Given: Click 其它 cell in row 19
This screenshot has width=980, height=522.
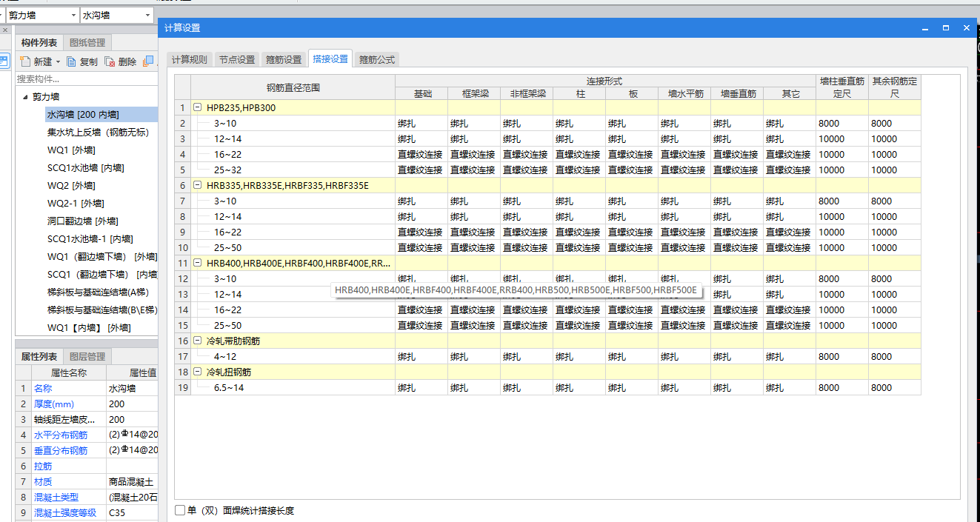Looking at the screenshot, I should [790, 388].
